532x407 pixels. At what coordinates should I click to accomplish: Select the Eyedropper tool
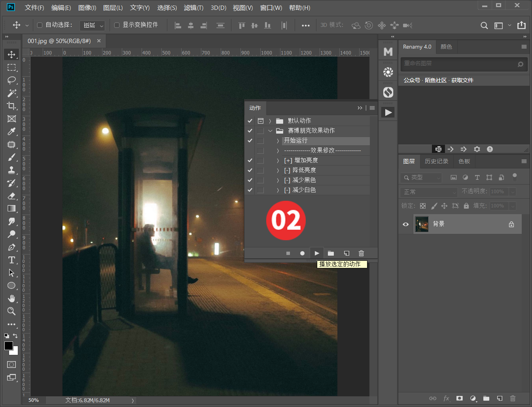11,131
